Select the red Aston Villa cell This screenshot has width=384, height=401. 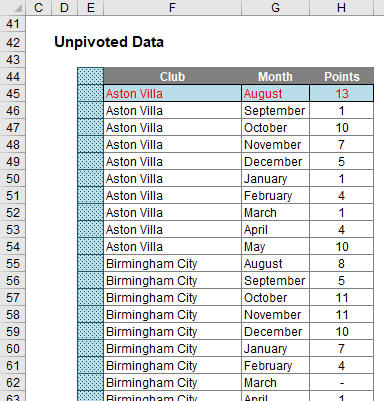coord(172,93)
